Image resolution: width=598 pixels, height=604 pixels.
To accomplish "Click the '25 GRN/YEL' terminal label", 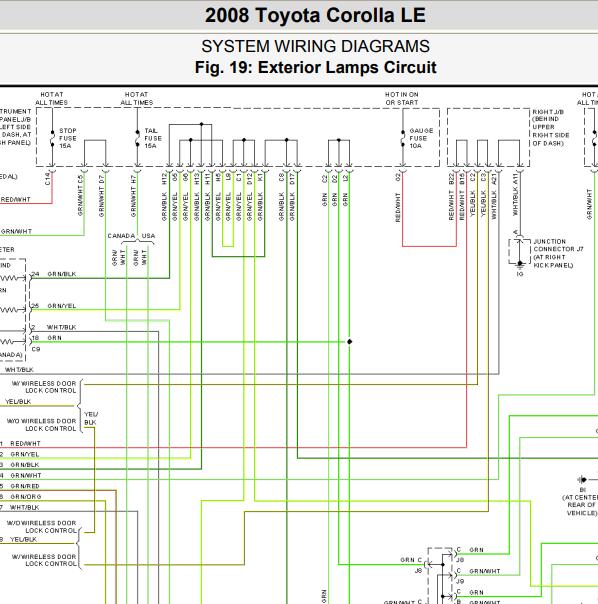I will click(54, 306).
